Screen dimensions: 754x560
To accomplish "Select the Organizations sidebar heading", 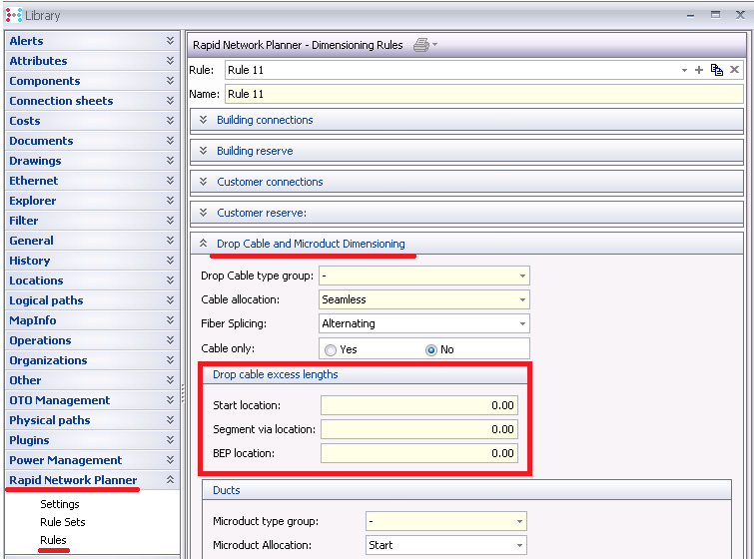I will pos(48,360).
